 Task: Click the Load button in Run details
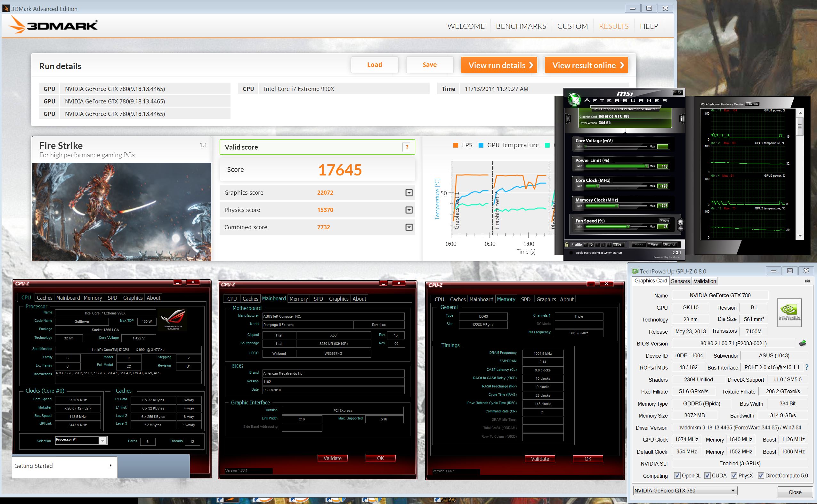(375, 65)
